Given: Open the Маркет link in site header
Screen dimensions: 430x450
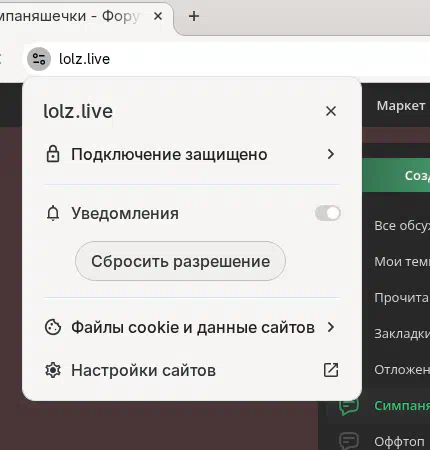Looking at the screenshot, I should (401, 106).
